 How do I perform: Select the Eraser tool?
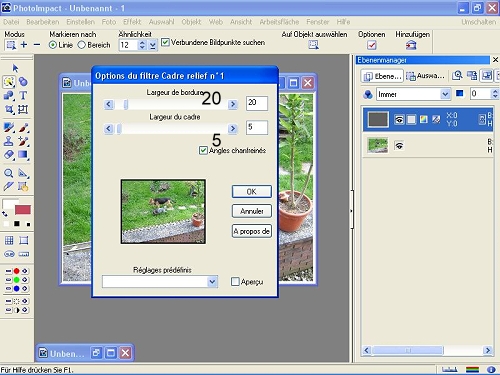9,155
